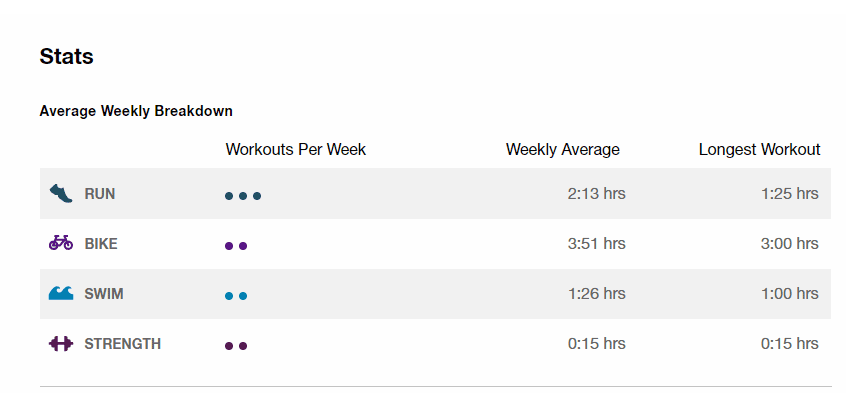The width and height of the screenshot is (846, 393).
Task: Click the Stats heading
Action: (x=66, y=56)
